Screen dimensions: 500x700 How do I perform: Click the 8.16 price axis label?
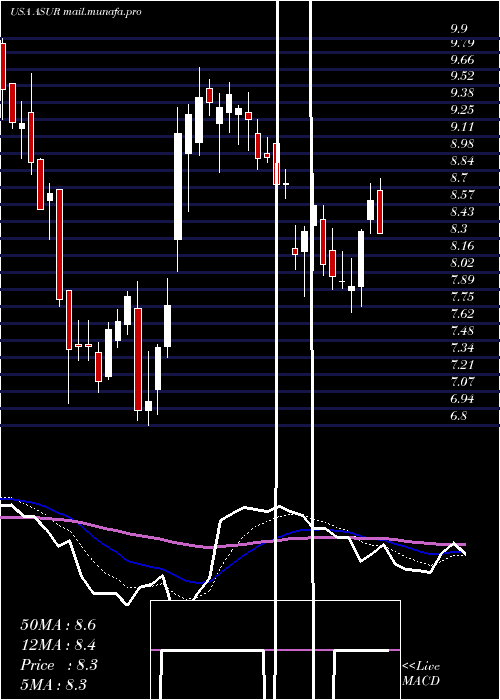click(x=462, y=246)
